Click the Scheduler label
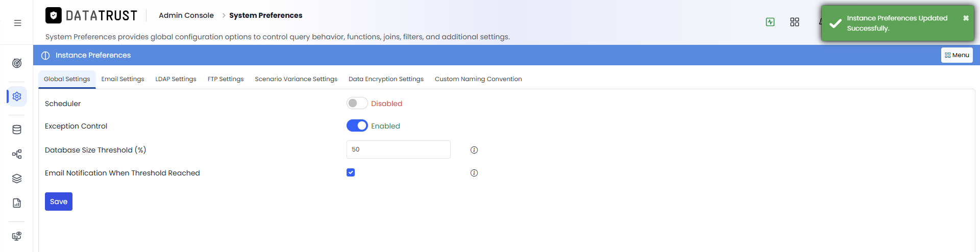 63,104
